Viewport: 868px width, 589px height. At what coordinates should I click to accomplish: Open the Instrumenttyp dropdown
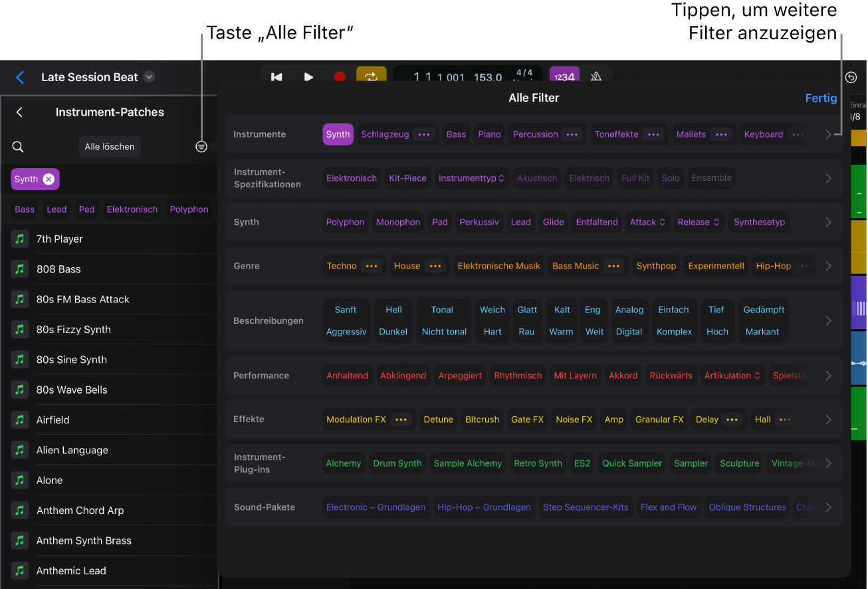tap(472, 178)
